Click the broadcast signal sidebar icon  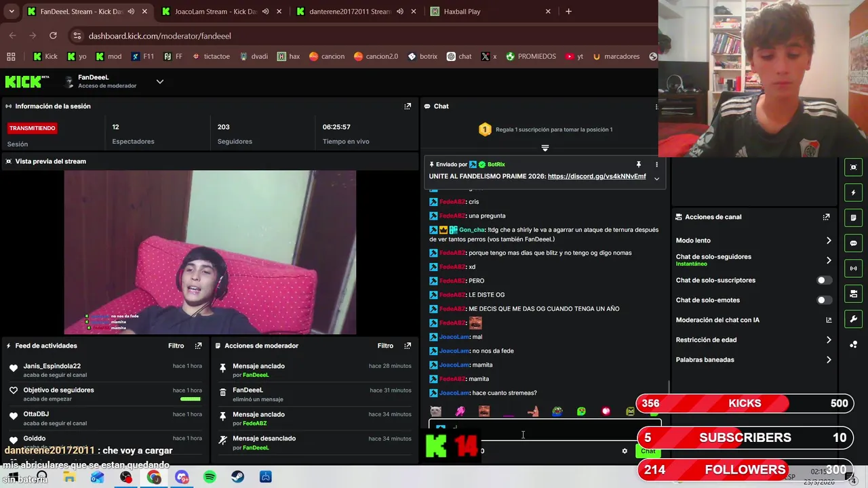853,268
